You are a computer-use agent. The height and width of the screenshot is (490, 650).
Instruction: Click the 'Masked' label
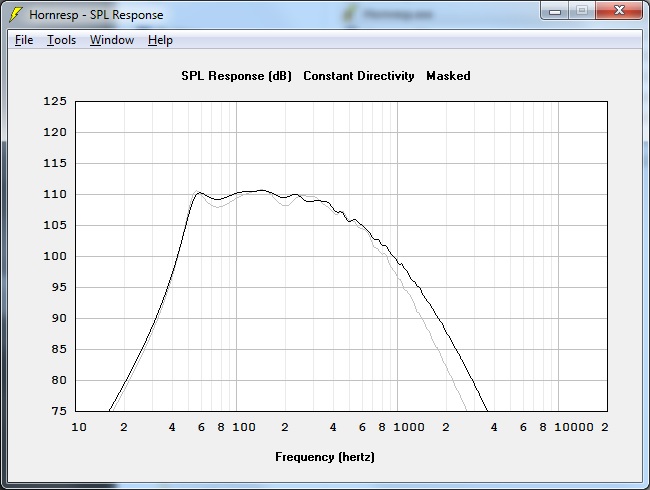[x=448, y=76]
